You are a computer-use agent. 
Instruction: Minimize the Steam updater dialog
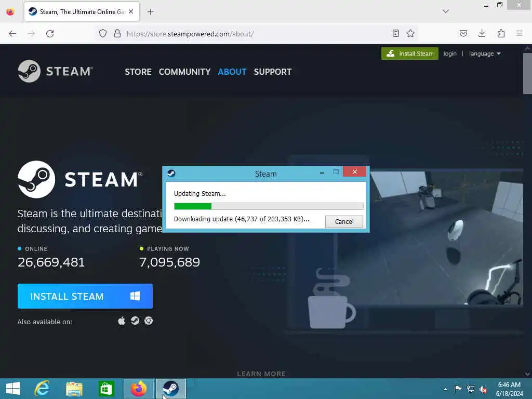(322, 172)
